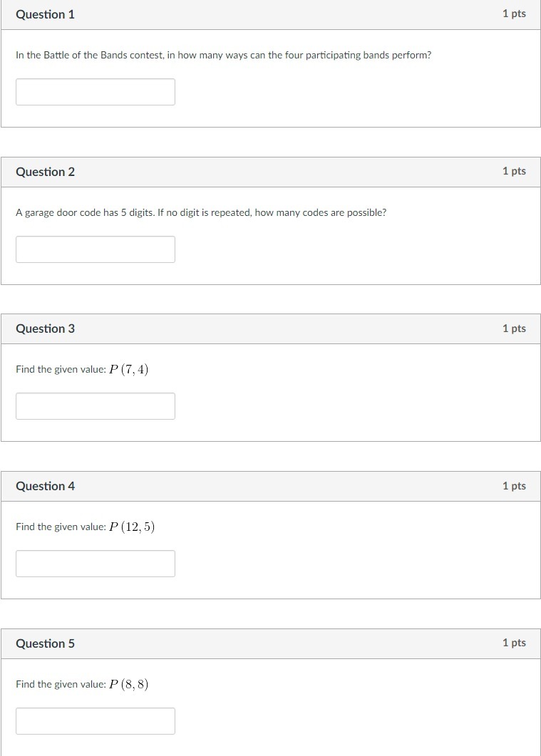Click the Question 2 heading
The width and height of the screenshot is (541, 756).
click(x=45, y=172)
